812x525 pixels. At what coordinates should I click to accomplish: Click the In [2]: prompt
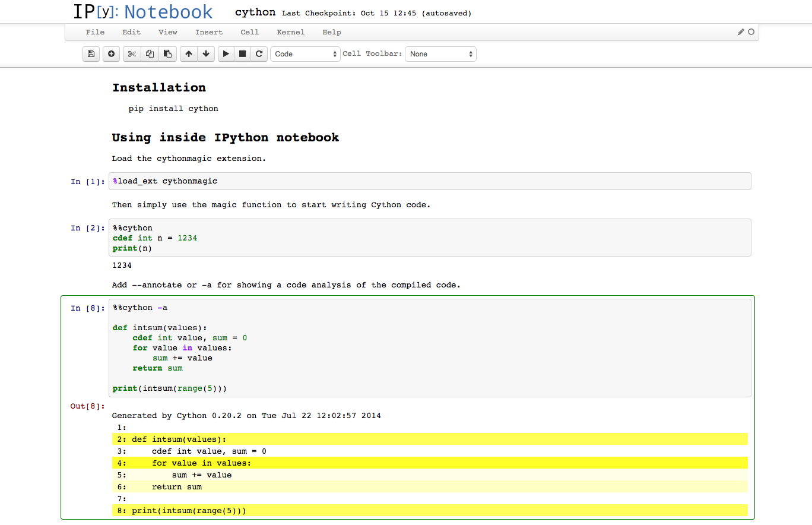(x=88, y=228)
